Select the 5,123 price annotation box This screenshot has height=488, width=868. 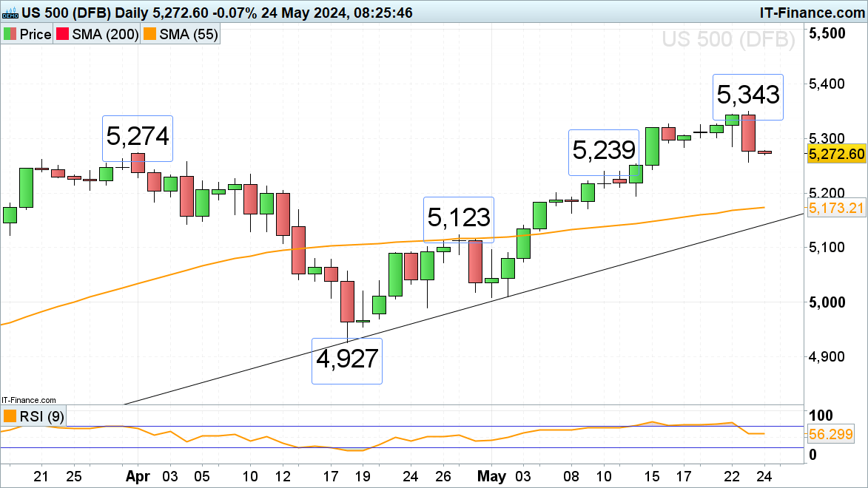pos(458,219)
